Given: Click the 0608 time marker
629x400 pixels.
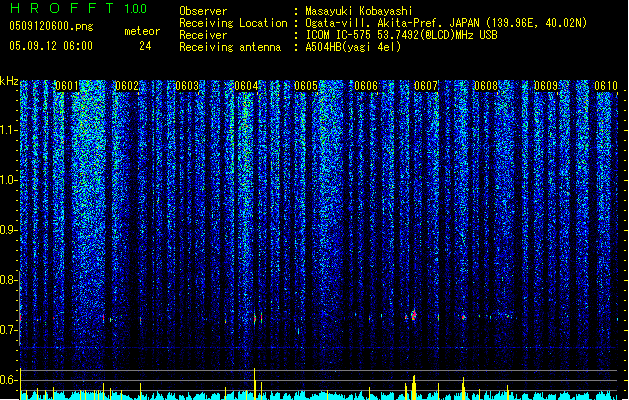Looking at the screenshot, I should click(x=486, y=86).
